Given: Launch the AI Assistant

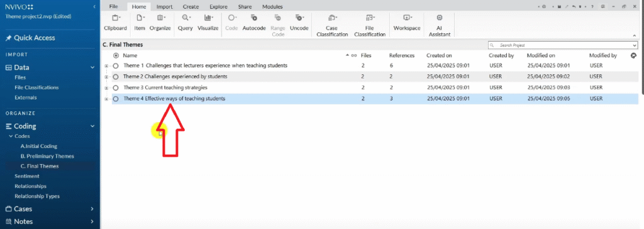Looking at the screenshot, I should (440, 26).
